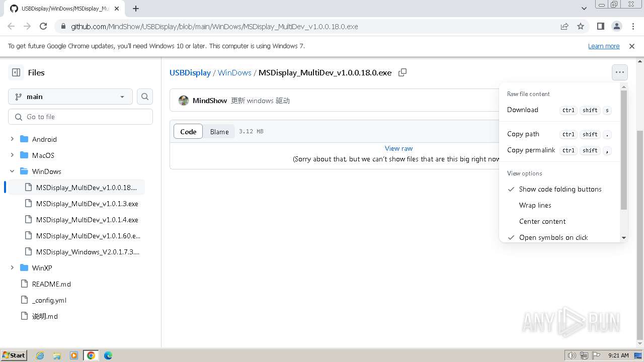
Task: Select Copy permalink menu item
Action: click(x=559, y=150)
